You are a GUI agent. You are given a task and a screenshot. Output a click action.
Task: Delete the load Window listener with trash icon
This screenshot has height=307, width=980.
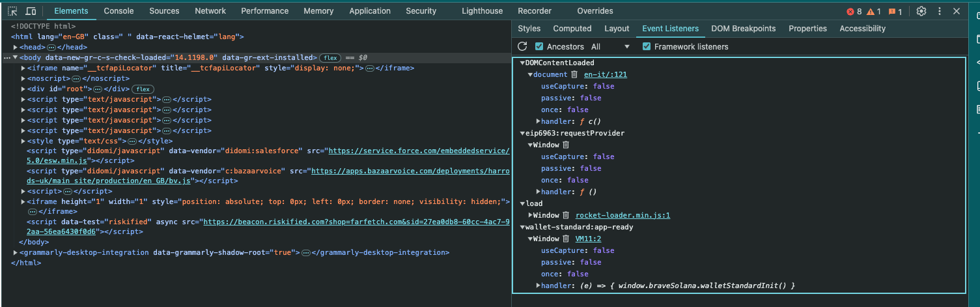566,215
